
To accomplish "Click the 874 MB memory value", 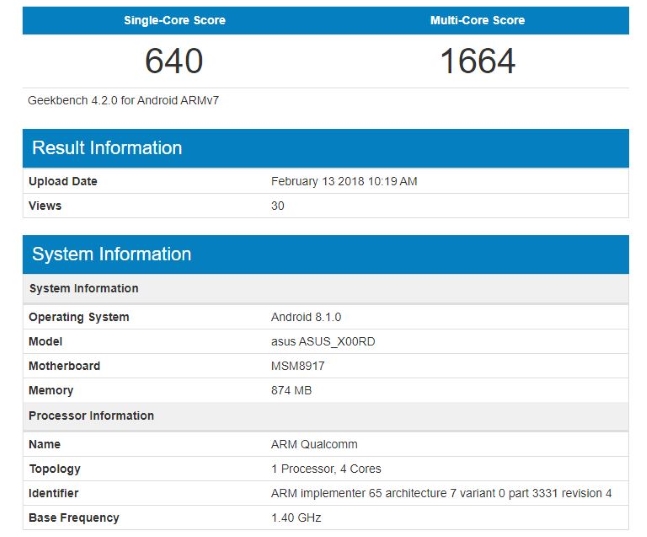I will point(291,391).
